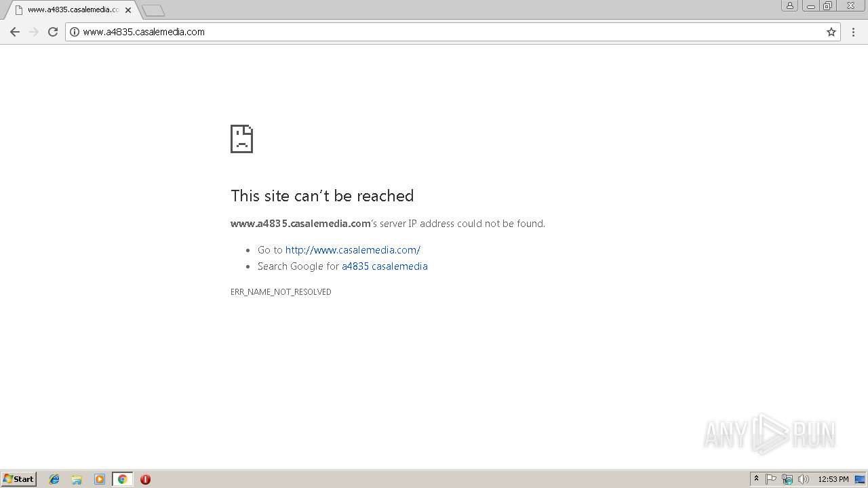The width and height of the screenshot is (868, 488).
Task: Open a new tab
Action: pyautogui.click(x=153, y=10)
